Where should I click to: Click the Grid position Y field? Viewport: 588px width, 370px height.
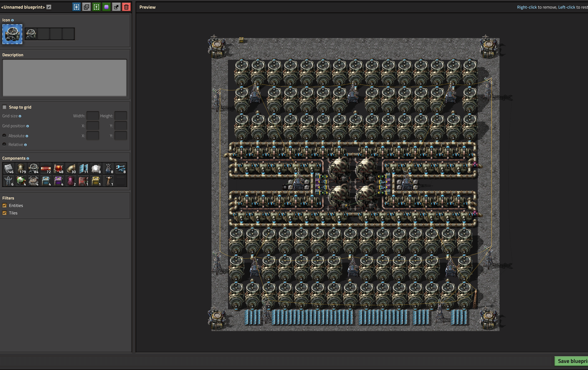(x=121, y=126)
